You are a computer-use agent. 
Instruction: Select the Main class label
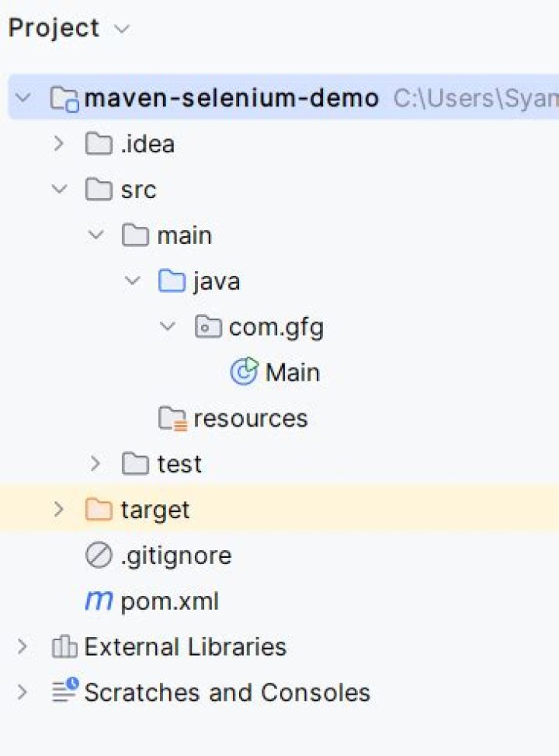[293, 372]
